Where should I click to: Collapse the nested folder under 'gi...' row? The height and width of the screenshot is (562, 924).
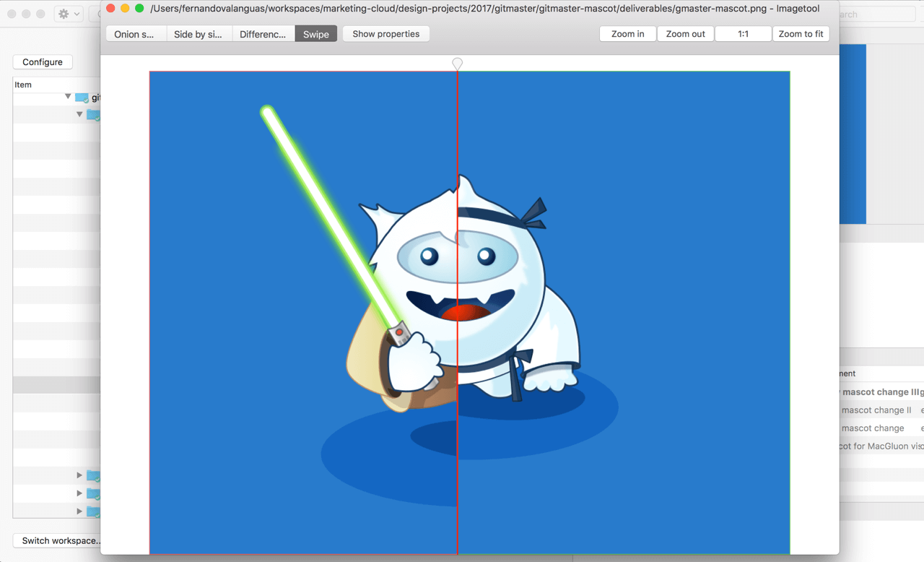tap(79, 114)
